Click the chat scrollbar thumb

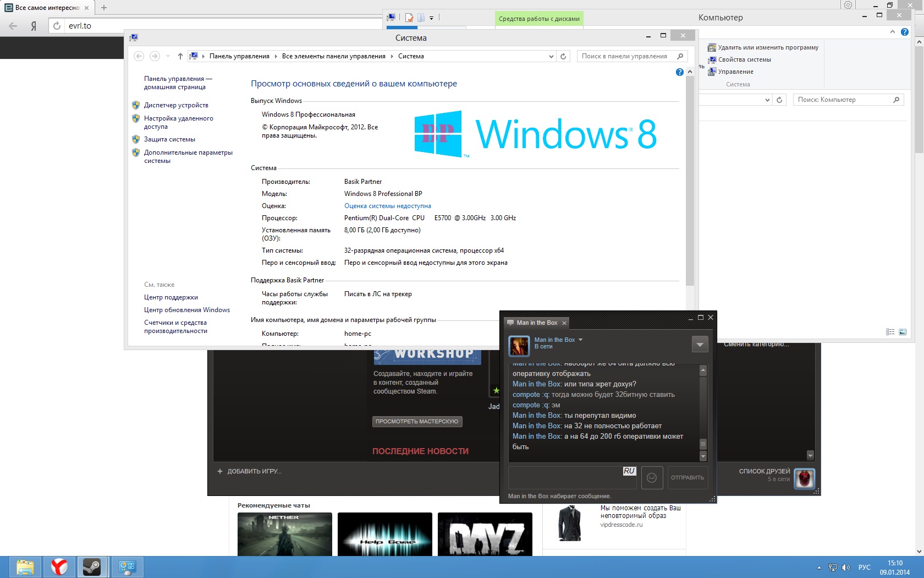click(x=703, y=444)
